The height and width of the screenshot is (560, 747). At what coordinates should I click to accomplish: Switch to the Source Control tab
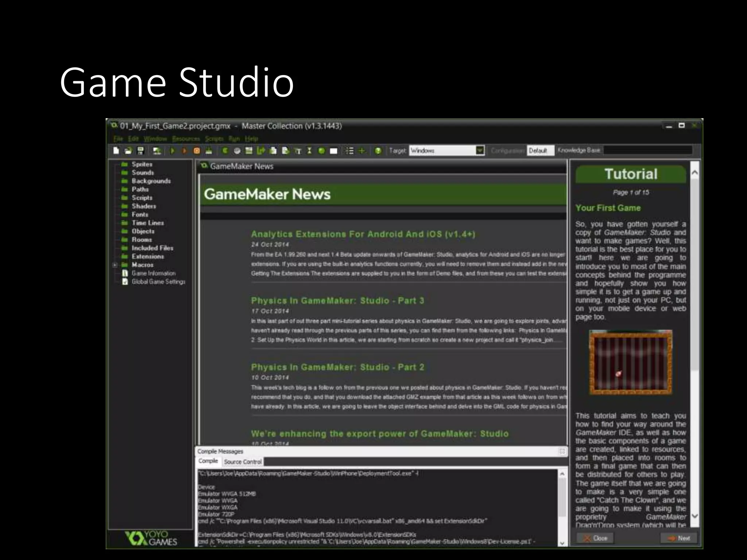(x=243, y=462)
